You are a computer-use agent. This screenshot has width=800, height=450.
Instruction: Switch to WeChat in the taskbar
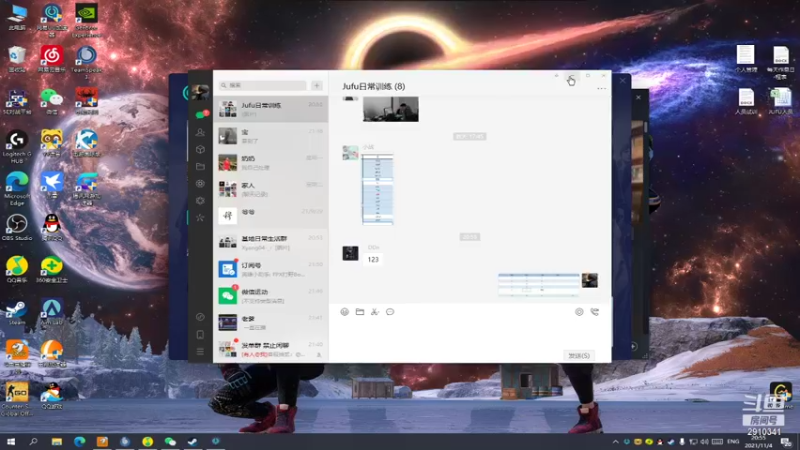[170, 441]
